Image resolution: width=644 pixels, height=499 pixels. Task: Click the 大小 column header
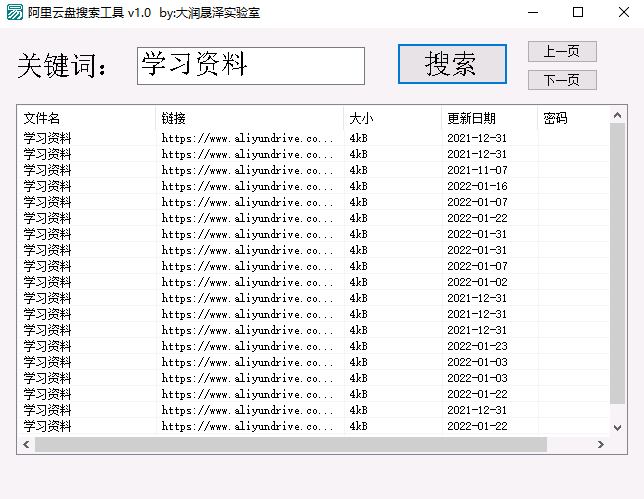(393, 118)
